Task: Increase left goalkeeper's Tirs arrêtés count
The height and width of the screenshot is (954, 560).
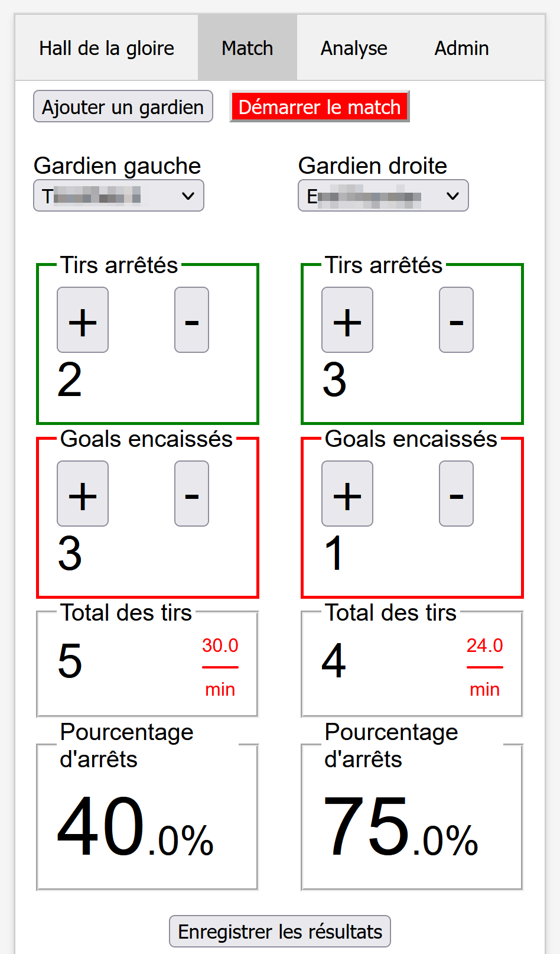Action: click(x=83, y=320)
